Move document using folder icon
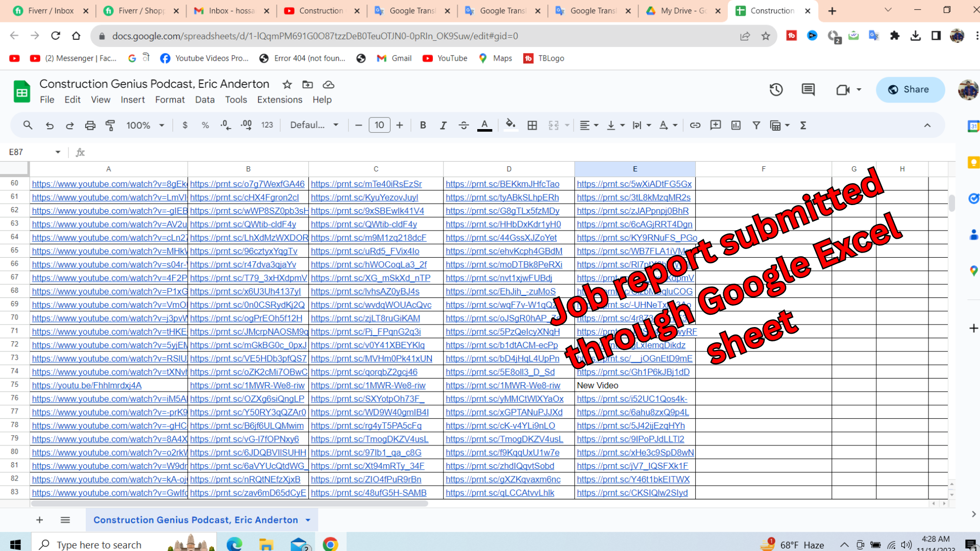The height and width of the screenshot is (551, 980). 307,85
